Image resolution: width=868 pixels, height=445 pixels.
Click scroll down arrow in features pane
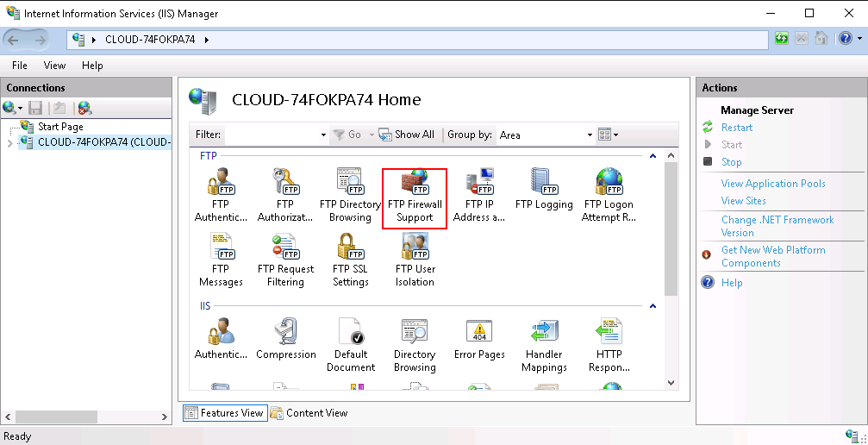click(x=671, y=383)
